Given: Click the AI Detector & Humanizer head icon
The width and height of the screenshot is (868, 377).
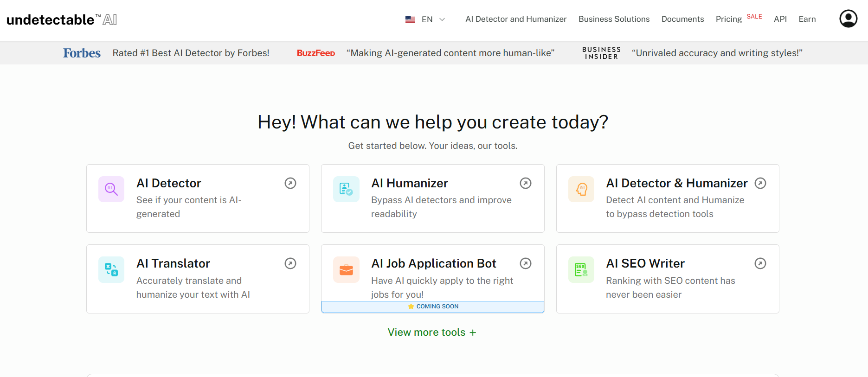Looking at the screenshot, I should coord(581,189).
